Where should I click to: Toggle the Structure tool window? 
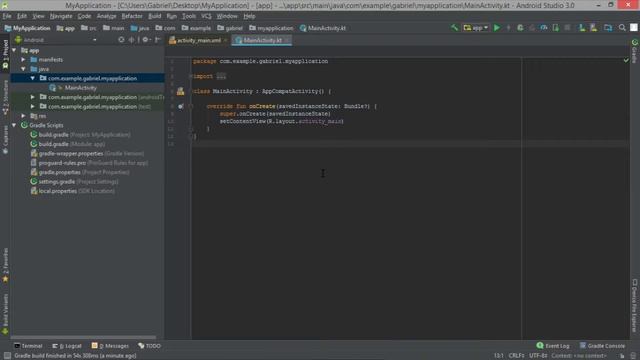(x=5, y=97)
